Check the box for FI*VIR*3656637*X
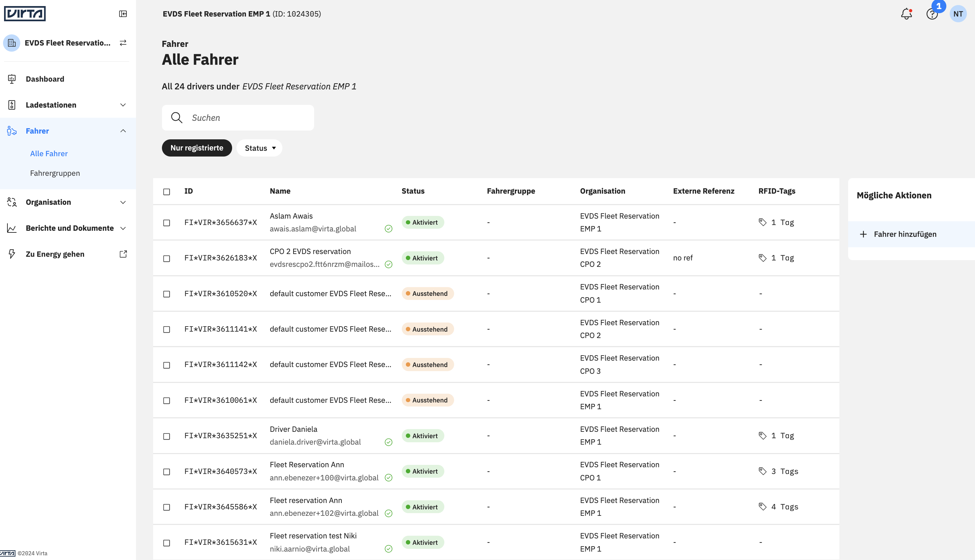This screenshot has height=560, width=975. click(x=167, y=223)
